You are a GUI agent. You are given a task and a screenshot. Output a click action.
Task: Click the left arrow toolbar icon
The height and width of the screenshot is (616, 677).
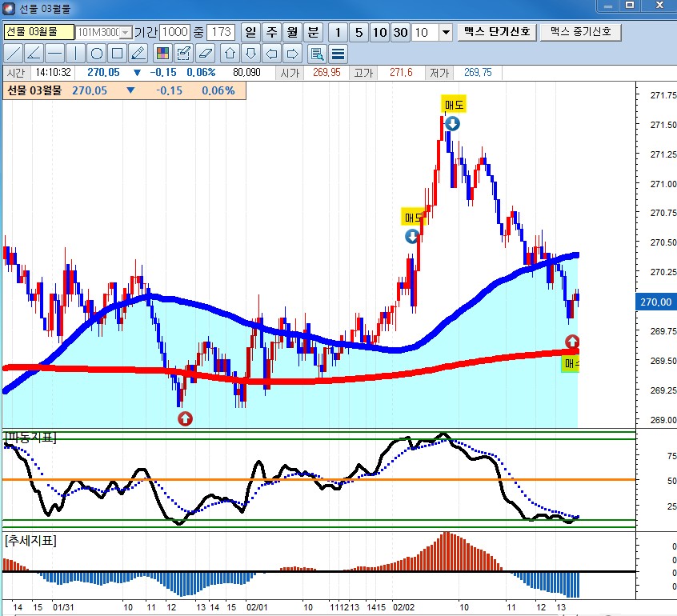[271, 54]
